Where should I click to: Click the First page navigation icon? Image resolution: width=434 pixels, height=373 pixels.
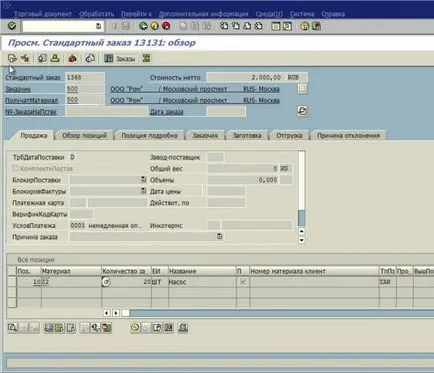coord(224,26)
